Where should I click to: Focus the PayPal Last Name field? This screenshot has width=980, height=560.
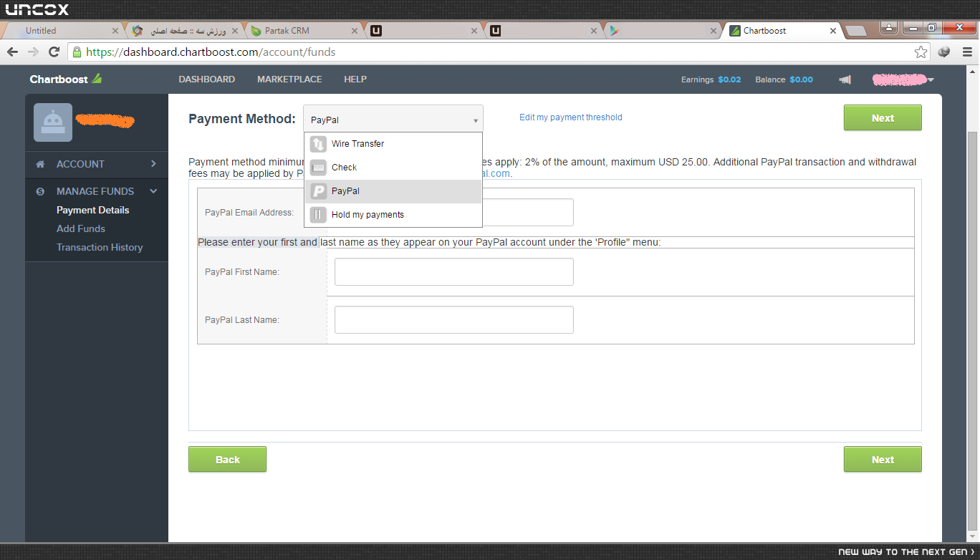click(x=454, y=320)
